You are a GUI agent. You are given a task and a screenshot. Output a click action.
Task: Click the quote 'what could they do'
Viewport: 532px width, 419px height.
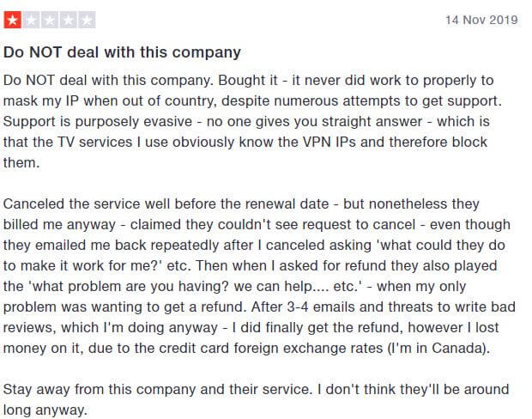coord(443,246)
